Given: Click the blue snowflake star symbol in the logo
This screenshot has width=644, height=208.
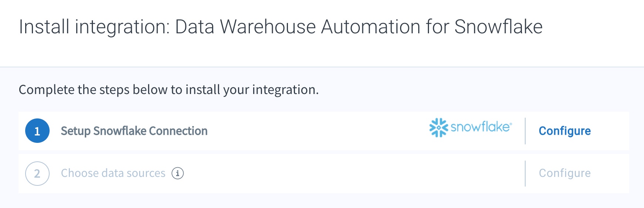Looking at the screenshot, I should [x=439, y=128].
